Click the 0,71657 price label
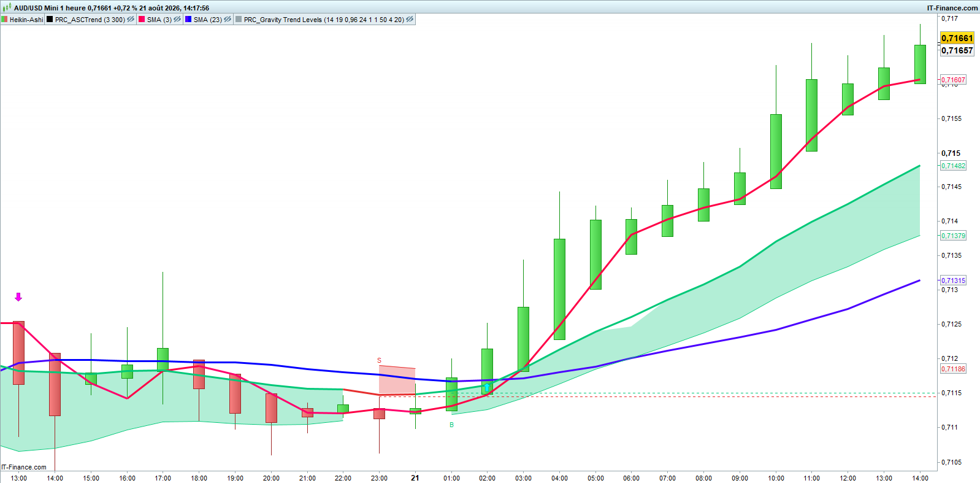This screenshot has width=980, height=483. [x=957, y=50]
